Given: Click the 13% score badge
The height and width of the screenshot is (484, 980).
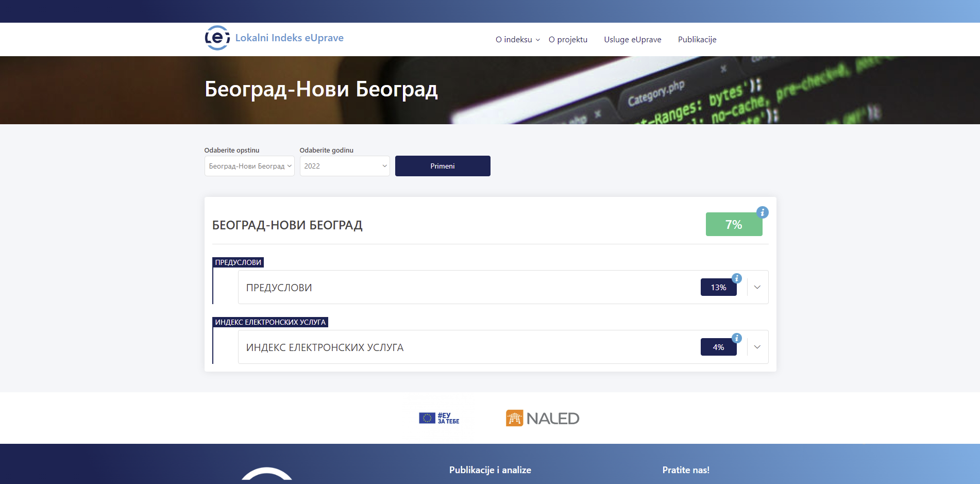Looking at the screenshot, I should [718, 287].
